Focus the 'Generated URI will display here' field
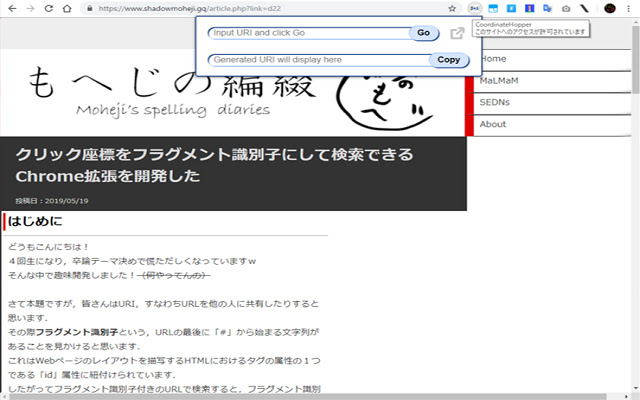 click(319, 60)
